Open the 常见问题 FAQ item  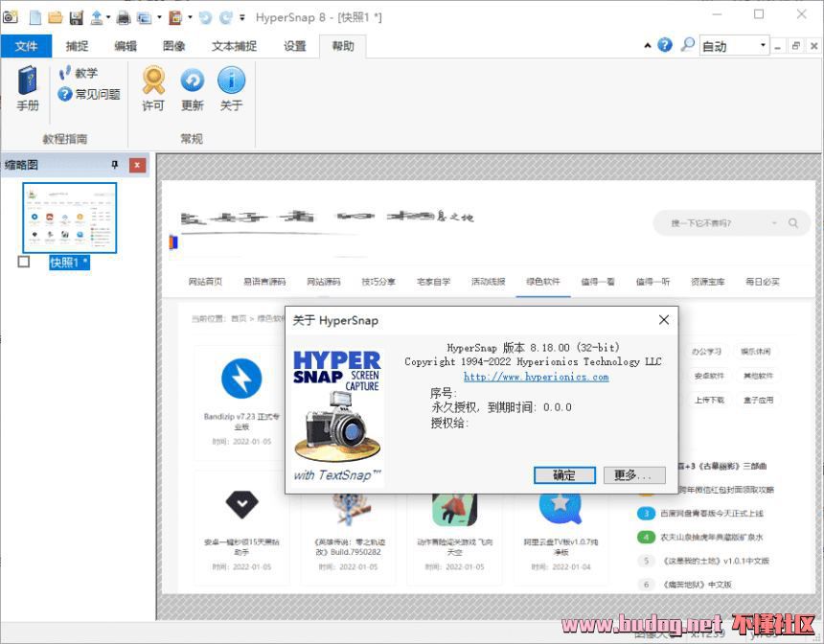89,94
